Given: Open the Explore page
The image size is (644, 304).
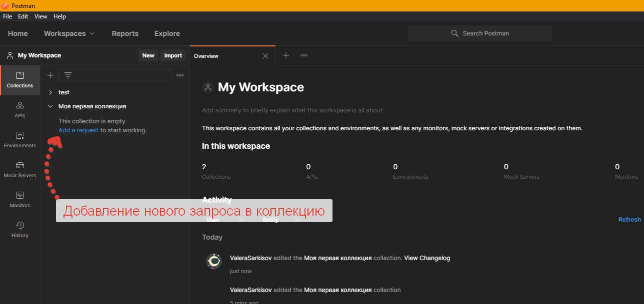Looking at the screenshot, I should (x=167, y=33).
